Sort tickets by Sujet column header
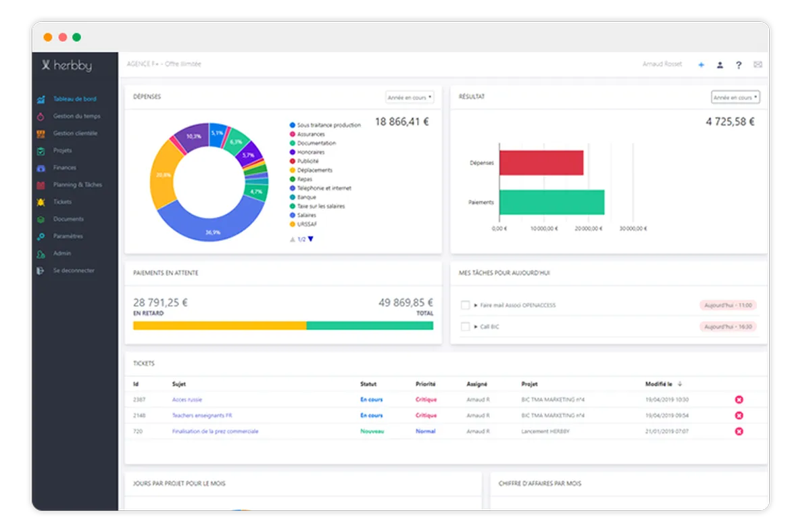Viewport: 811px width, 532px height. [x=178, y=384]
